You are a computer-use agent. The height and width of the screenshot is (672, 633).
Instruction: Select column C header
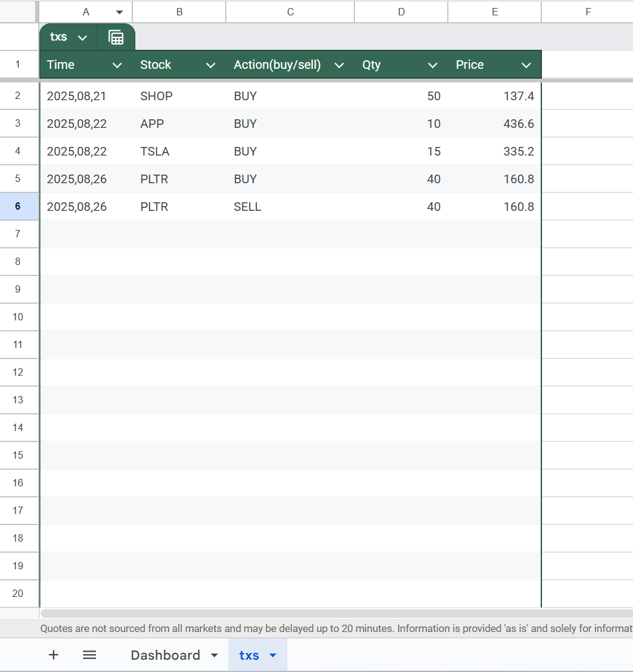click(x=290, y=12)
